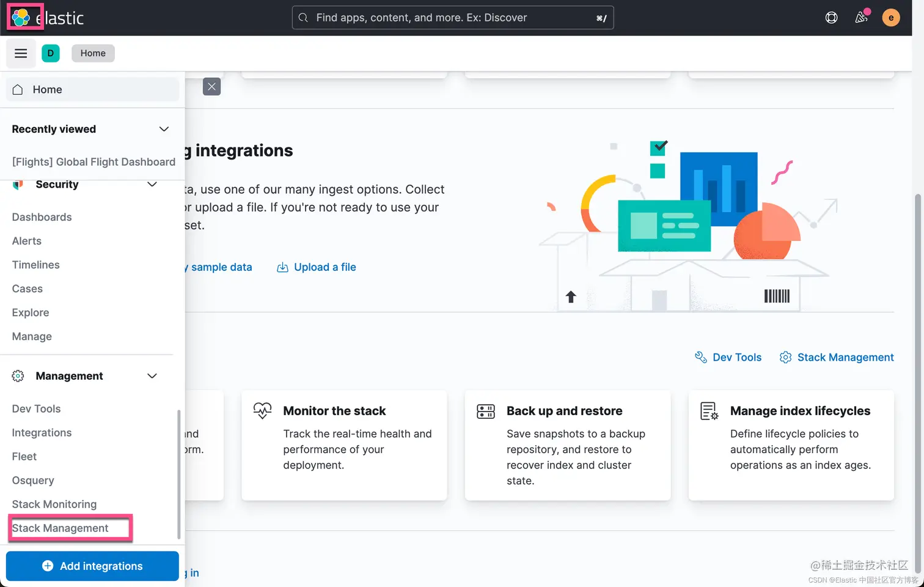Click the plus icon on Add integrations
The width and height of the screenshot is (924, 587).
pos(48,566)
